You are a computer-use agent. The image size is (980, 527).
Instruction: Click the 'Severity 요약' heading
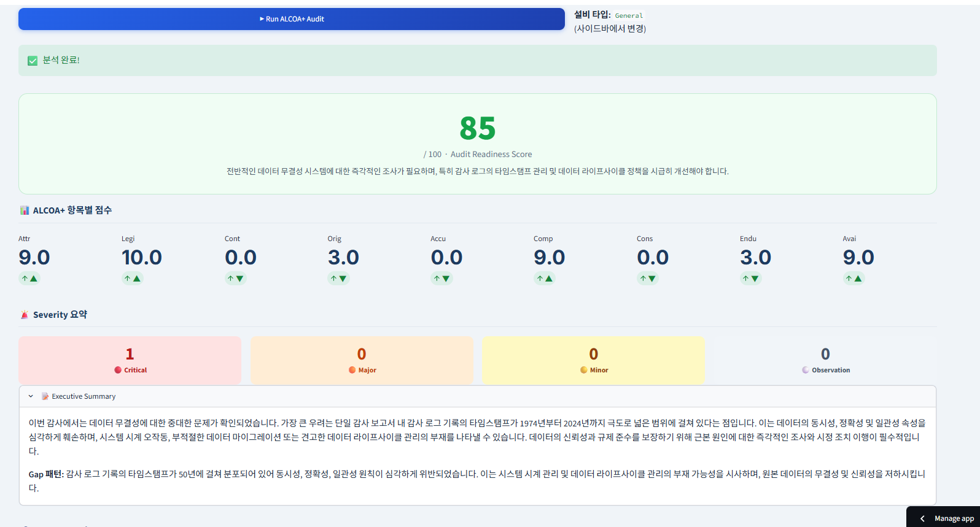60,315
